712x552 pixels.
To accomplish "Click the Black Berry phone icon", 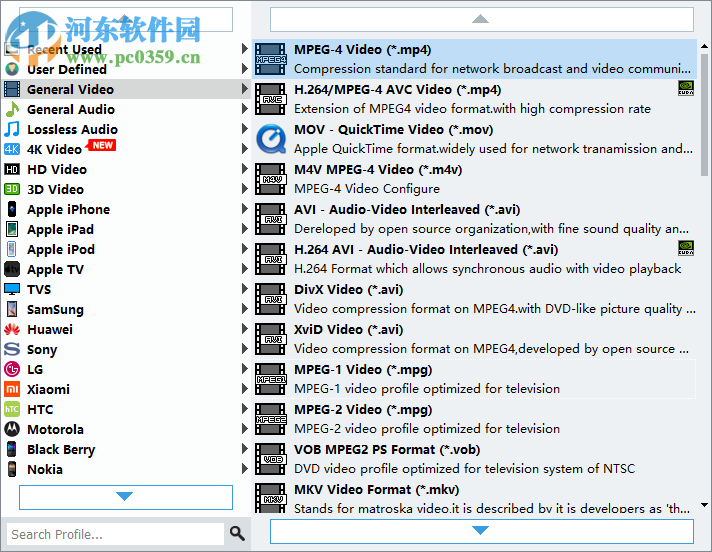I will click(12, 449).
